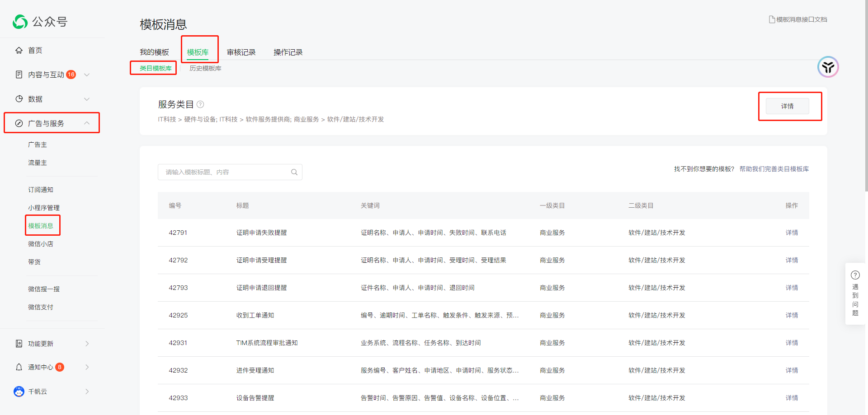The width and height of the screenshot is (868, 415).
Task: Click the 功能更新 icon
Action: tap(19, 344)
